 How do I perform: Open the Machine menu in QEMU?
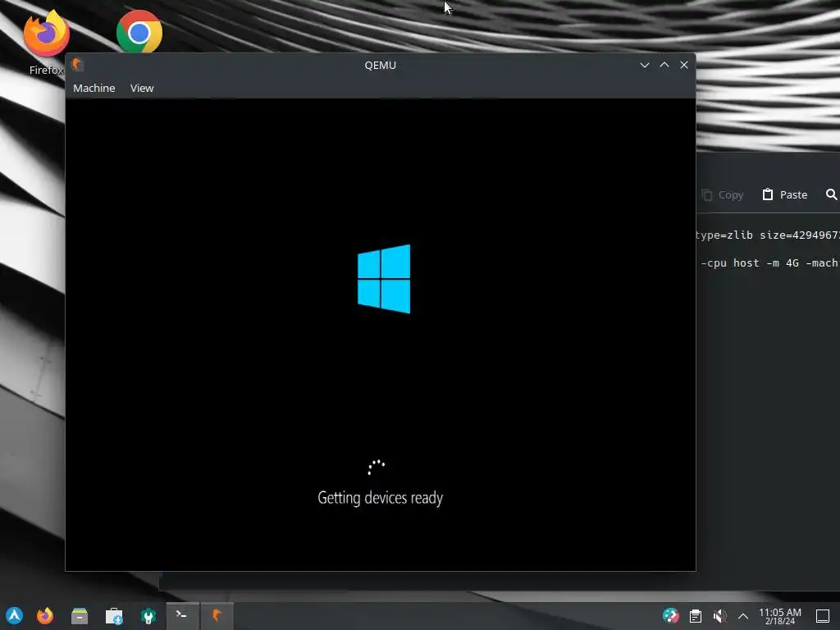click(94, 88)
